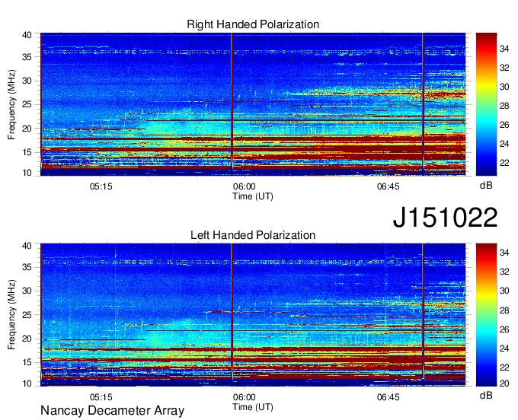
Task: Click the 06:45 time tick in bottom plot
Action: [x=388, y=397]
